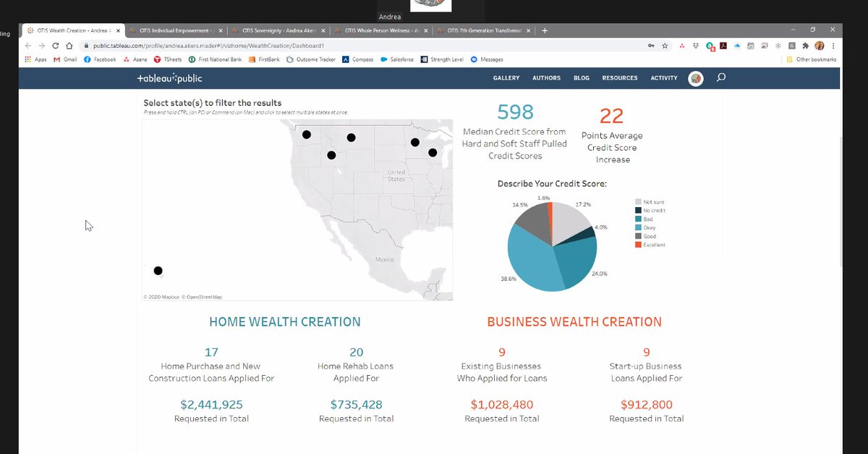Open the TSheets bookmark
The image size is (868, 454).
pos(168,59)
